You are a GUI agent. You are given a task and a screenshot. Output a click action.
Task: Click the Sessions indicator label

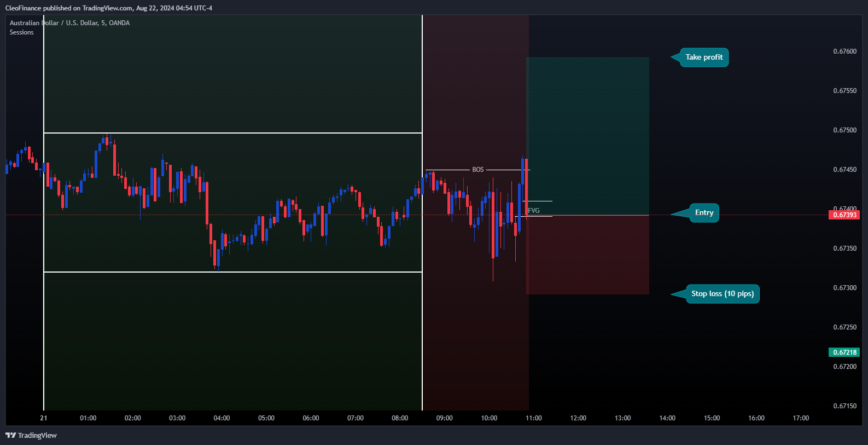[21, 32]
